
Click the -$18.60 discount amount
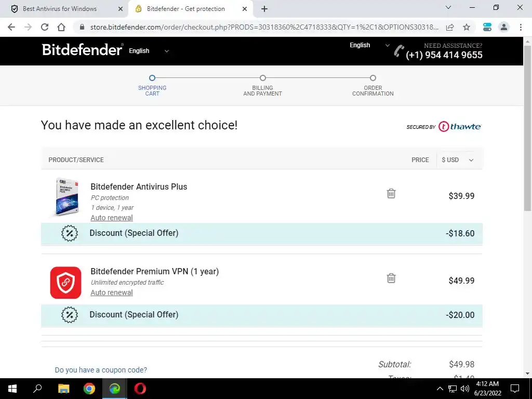click(460, 233)
